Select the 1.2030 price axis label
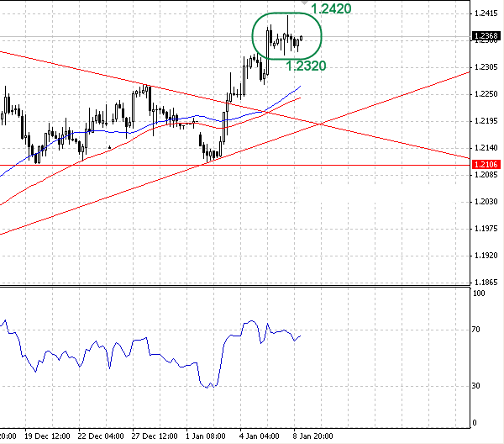 click(486, 202)
